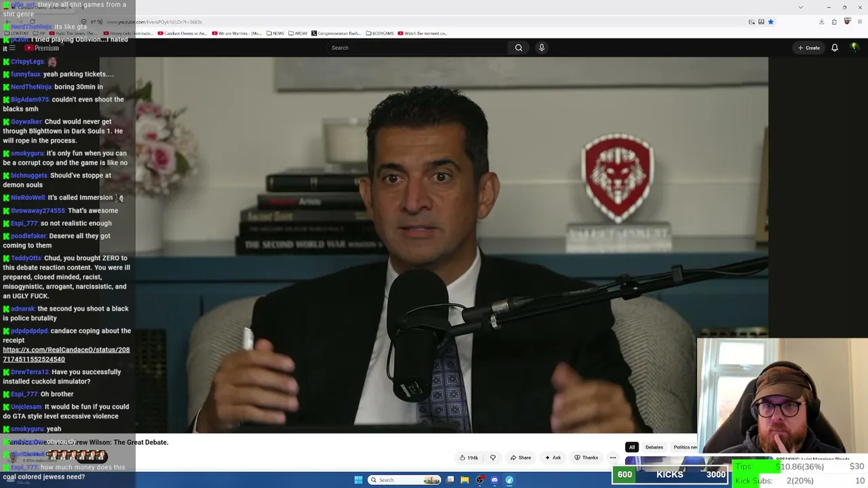Click chat username bichnuggets

point(28,176)
